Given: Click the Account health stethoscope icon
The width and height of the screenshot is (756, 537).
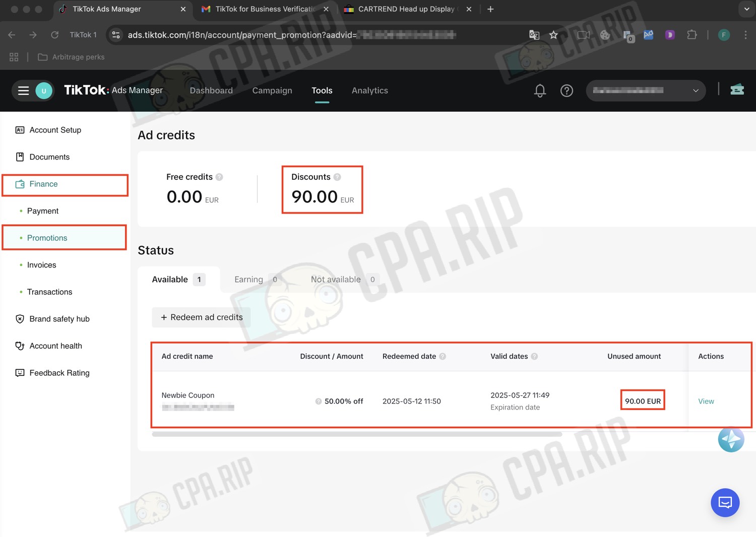Looking at the screenshot, I should (20, 346).
